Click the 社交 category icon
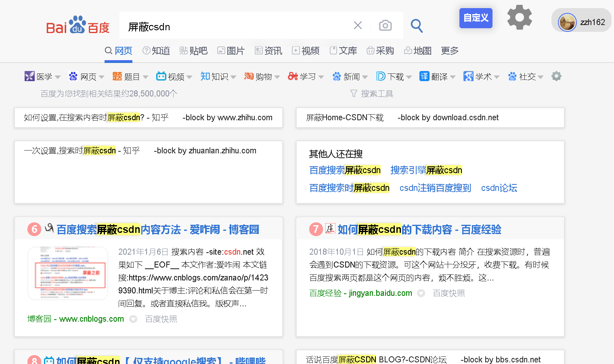The width and height of the screenshot is (614, 364). tap(512, 76)
